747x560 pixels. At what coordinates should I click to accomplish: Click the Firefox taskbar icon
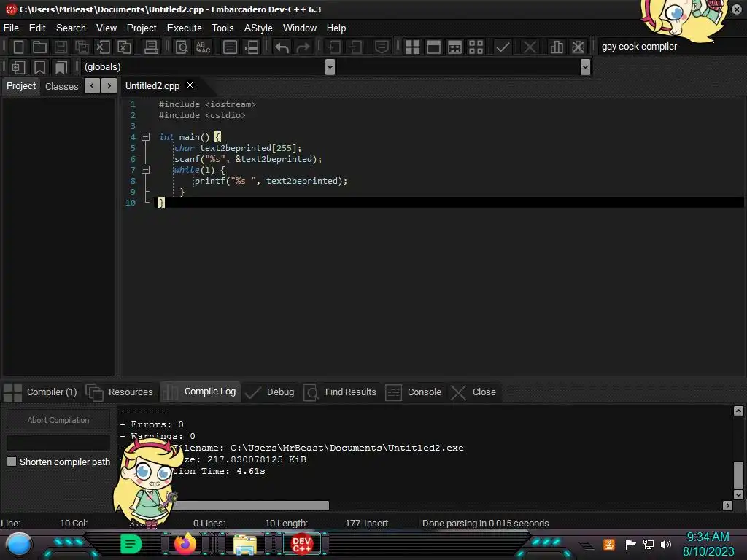coord(185,543)
